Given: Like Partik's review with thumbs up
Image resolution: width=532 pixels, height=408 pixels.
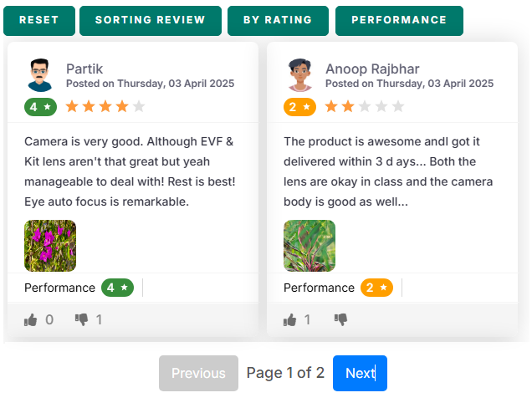Looking at the screenshot, I should pos(31,320).
